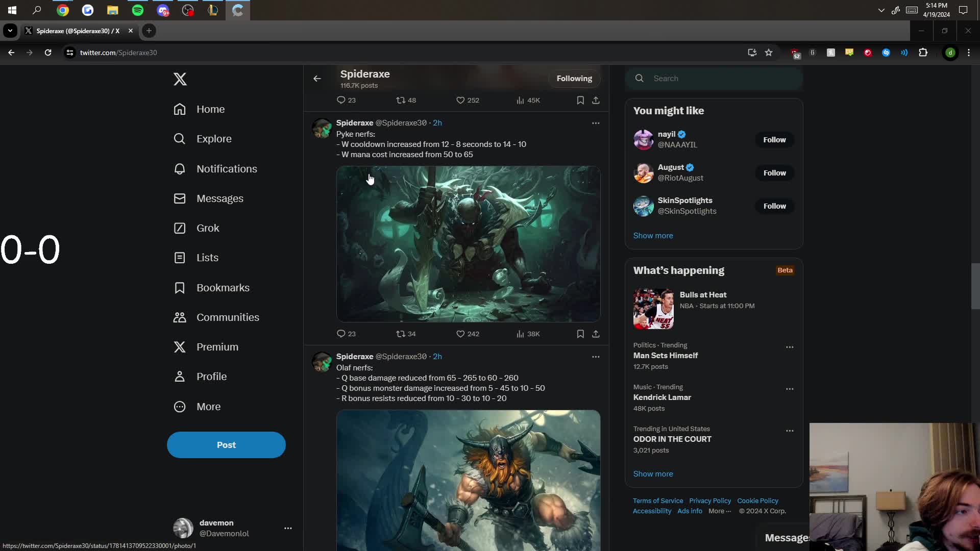Open Lists in sidebar
980x551 pixels.
click(196, 258)
